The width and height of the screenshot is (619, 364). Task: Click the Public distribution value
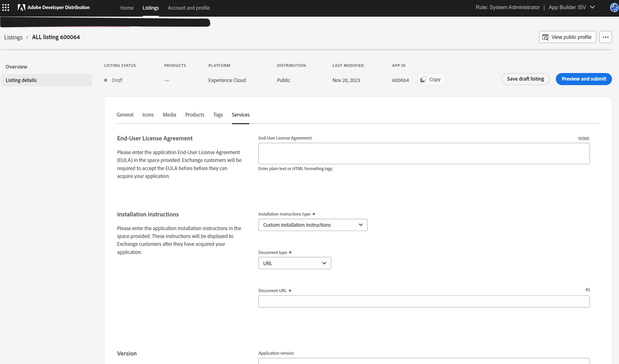click(283, 80)
